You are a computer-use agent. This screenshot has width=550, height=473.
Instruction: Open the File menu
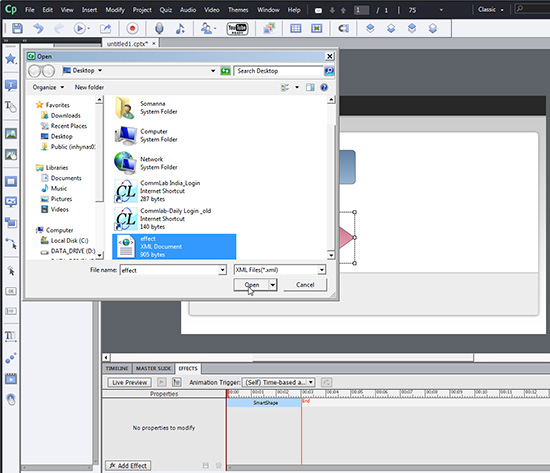[x=30, y=10]
